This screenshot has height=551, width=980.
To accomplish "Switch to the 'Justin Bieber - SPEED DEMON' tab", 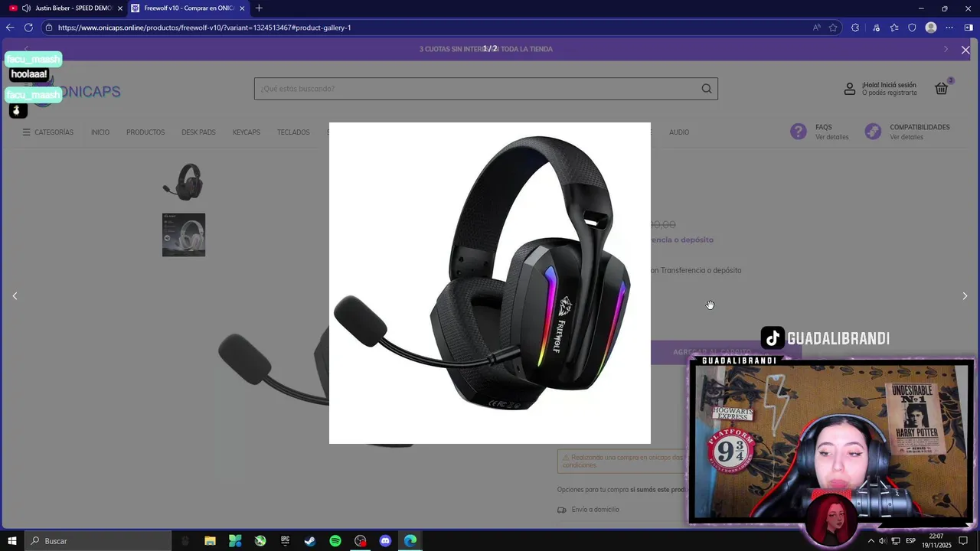I will tap(73, 8).
